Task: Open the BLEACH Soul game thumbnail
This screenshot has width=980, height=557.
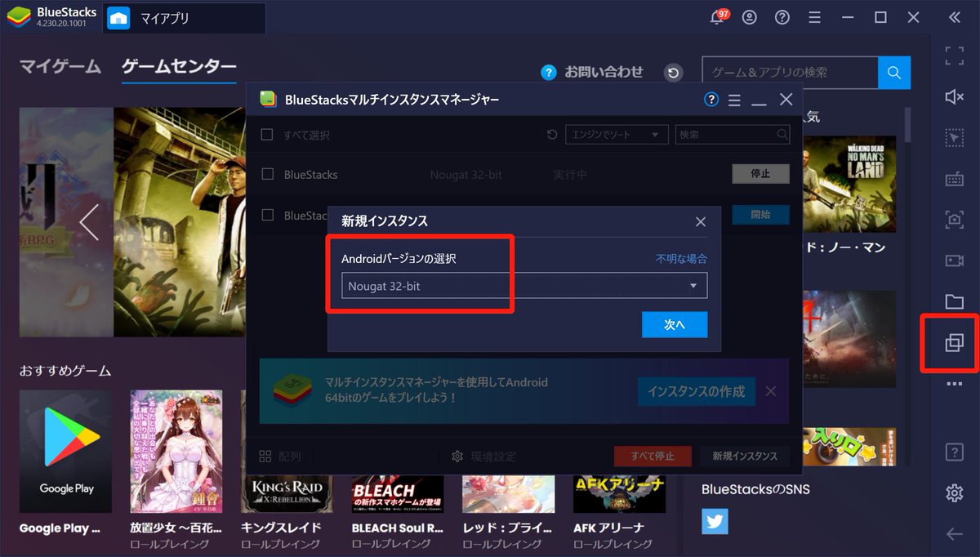Action: pos(398,494)
